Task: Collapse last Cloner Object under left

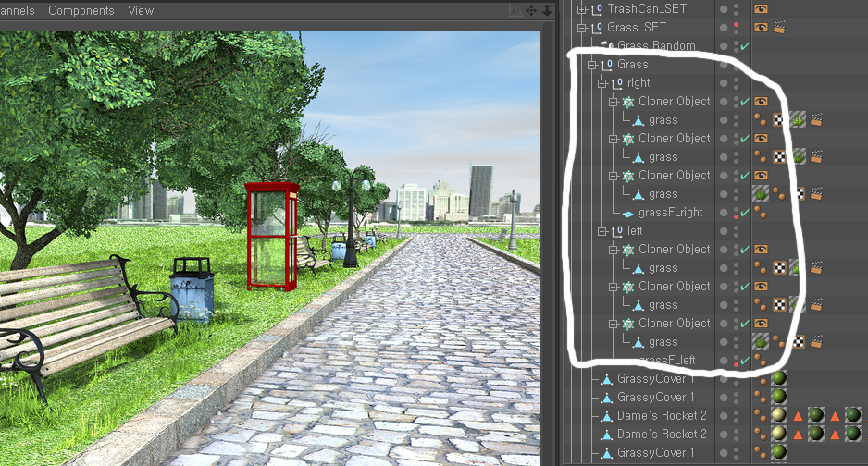Action: 613,324
